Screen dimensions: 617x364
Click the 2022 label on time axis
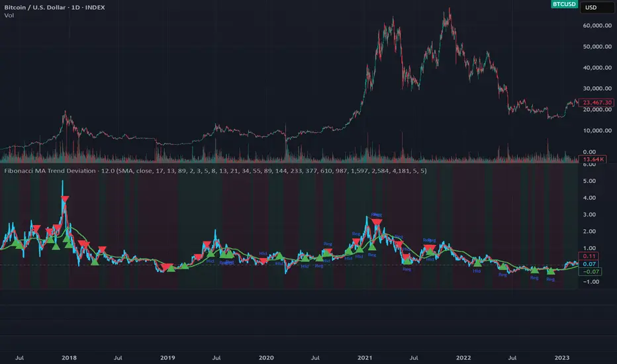(x=463, y=357)
